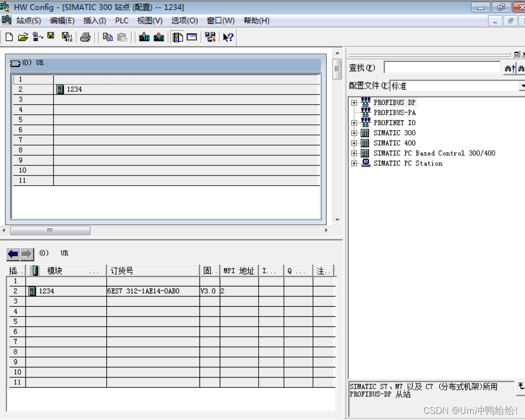Select the PROFINET IO catalog label
Viewport: 525px width, 420px height.
tap(394, 123)
